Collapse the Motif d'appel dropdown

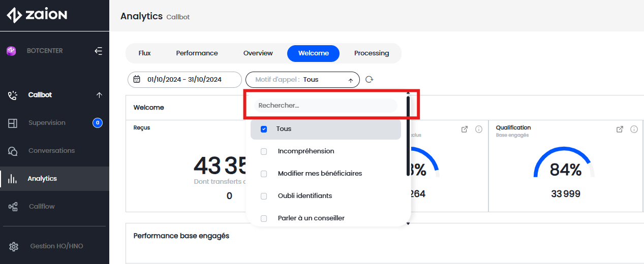point(350,80)
